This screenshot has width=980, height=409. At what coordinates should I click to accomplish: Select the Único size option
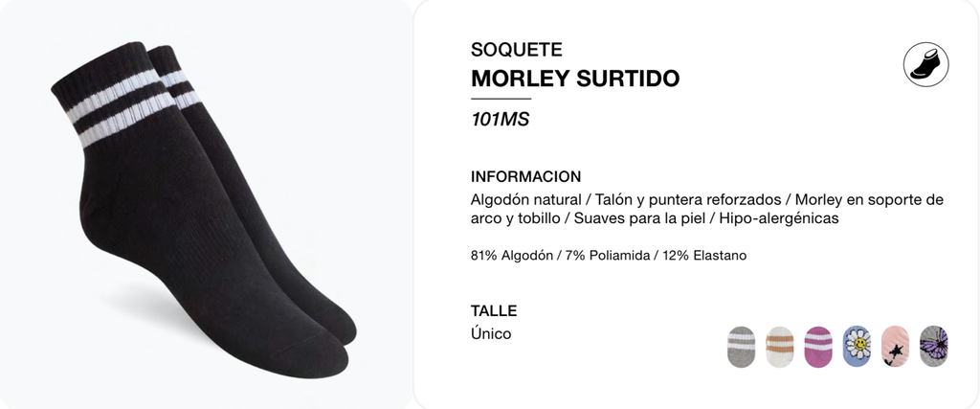click(x=491, y=334)
